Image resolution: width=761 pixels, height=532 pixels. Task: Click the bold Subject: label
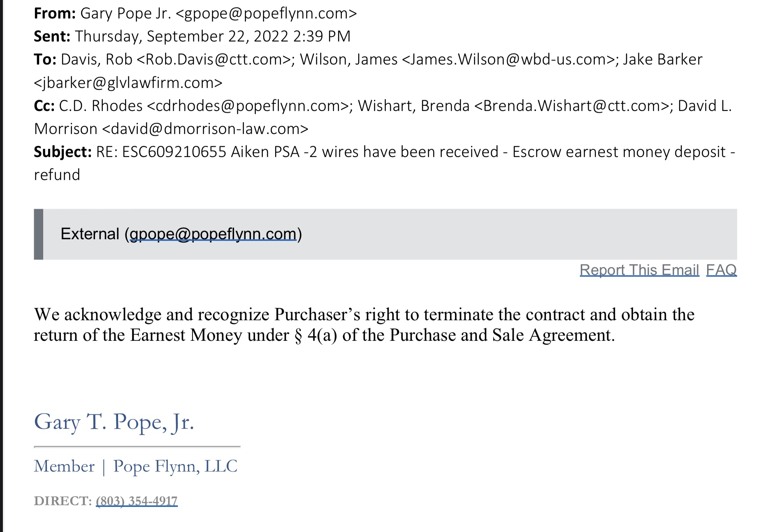pos(63,152)
